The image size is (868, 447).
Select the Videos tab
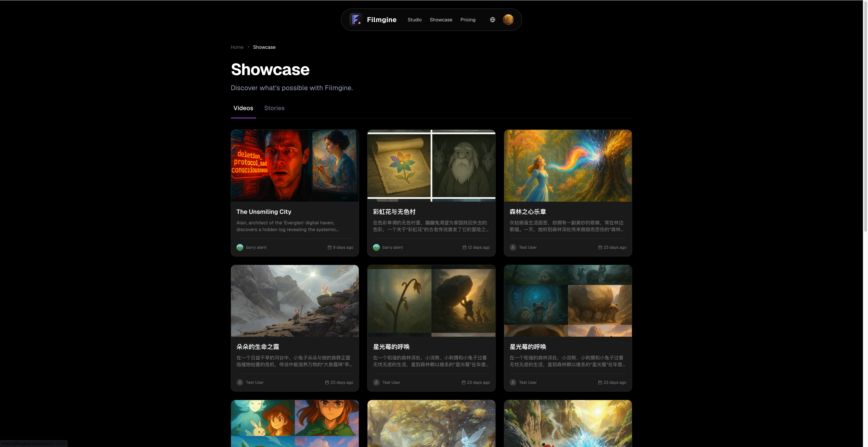[243, 108]
